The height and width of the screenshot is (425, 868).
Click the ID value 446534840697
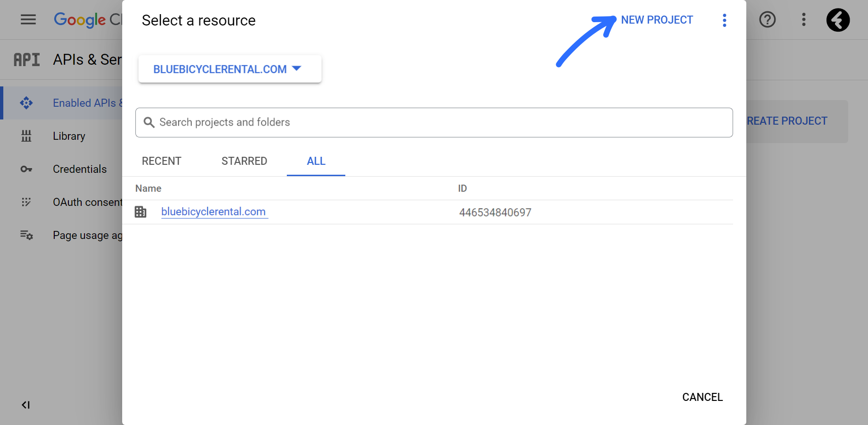pyautogui.click(x=495, y=212)
